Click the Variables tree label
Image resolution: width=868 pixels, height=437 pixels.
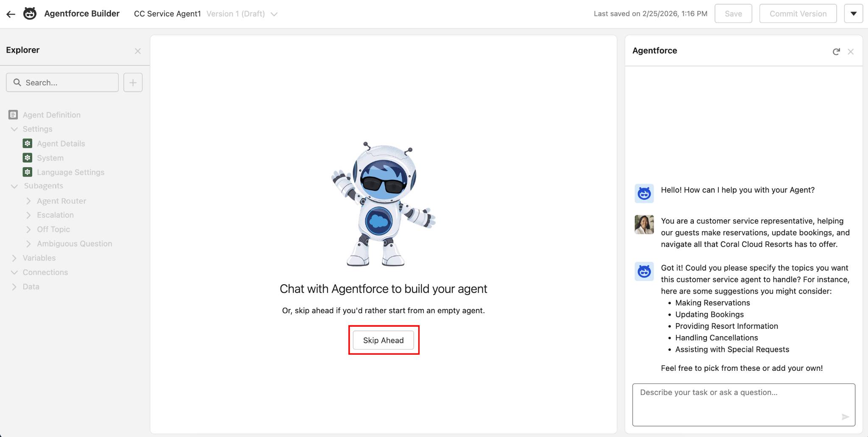(39, 258)
